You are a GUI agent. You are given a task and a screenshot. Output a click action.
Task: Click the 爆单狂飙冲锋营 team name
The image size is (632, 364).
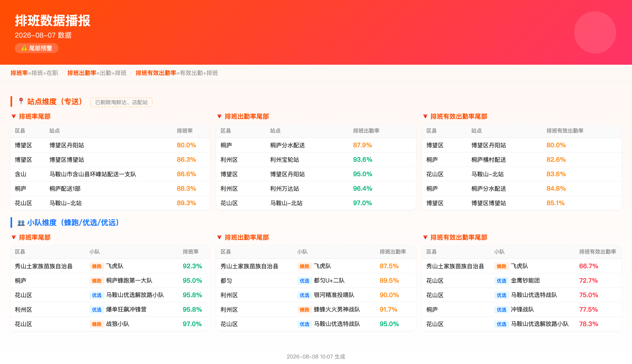[126, 310]
